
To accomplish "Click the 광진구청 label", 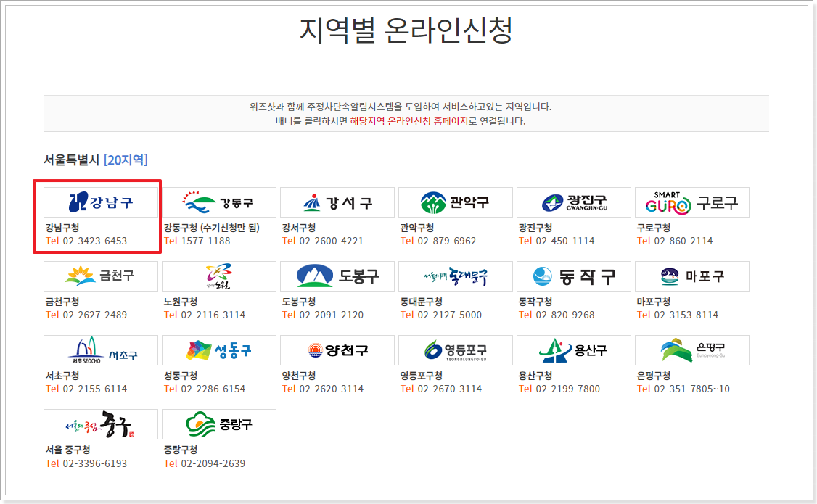I will [x=535, y=228].
